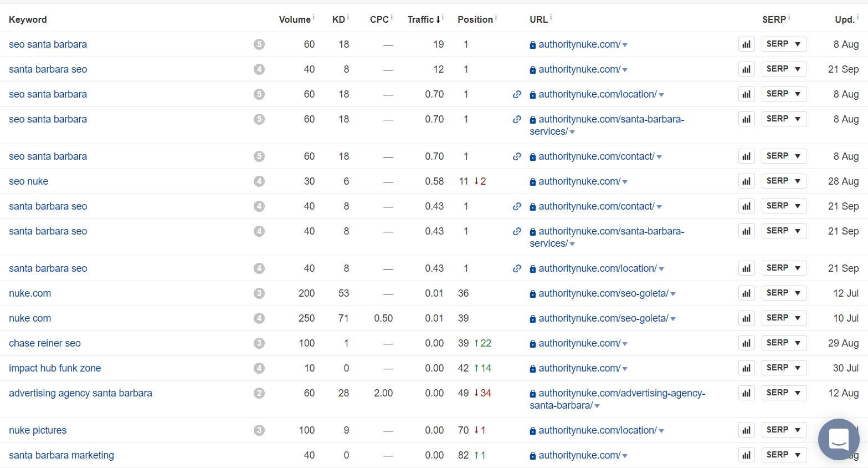Image resolution: width=868 pixels, height=468 pixels.
Task: Click the SERP features badge for chase reiner seo
Action: (259, 343)
